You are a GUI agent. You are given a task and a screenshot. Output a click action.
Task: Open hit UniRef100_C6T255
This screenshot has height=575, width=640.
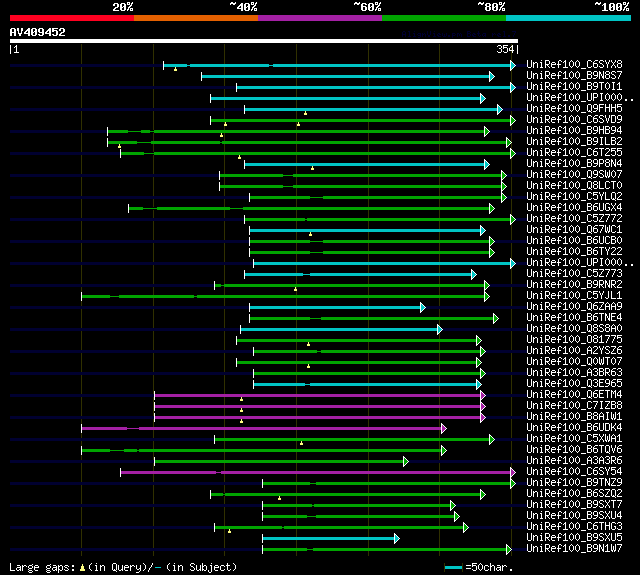coord(574,153)
